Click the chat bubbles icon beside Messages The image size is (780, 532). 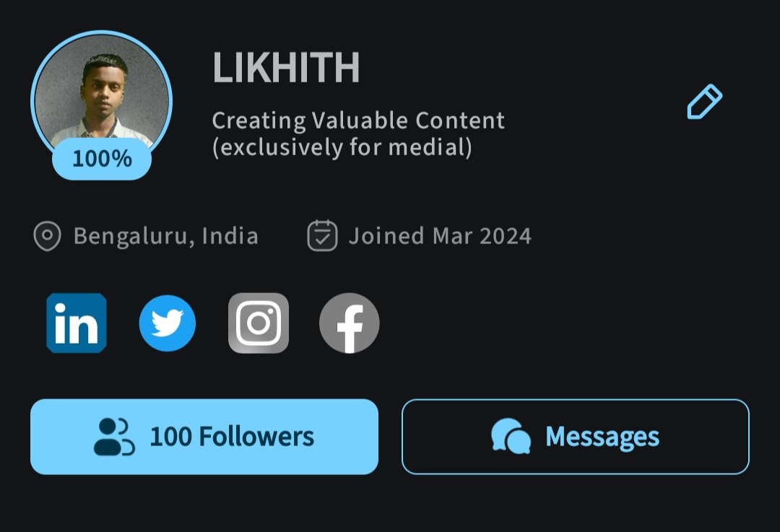[511, 437]
